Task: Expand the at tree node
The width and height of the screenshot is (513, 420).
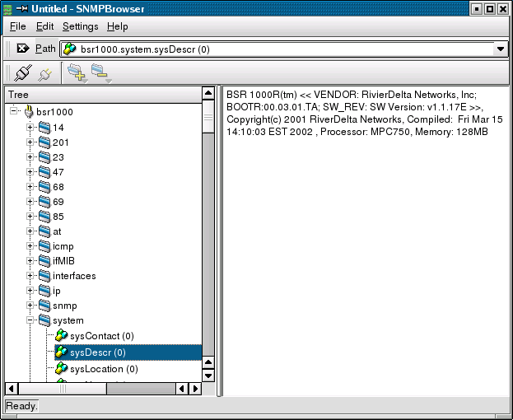Action: [30, 231]
